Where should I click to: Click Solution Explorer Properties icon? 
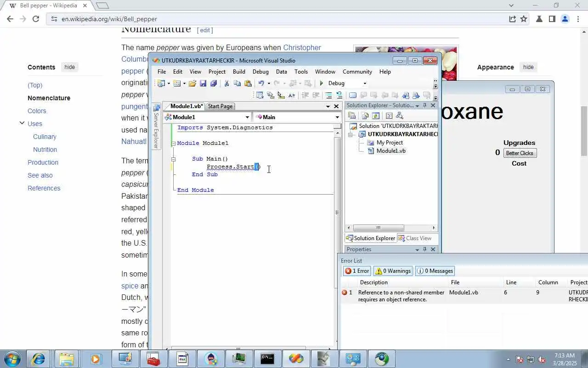pyautogui.click(x=352, y=116)
